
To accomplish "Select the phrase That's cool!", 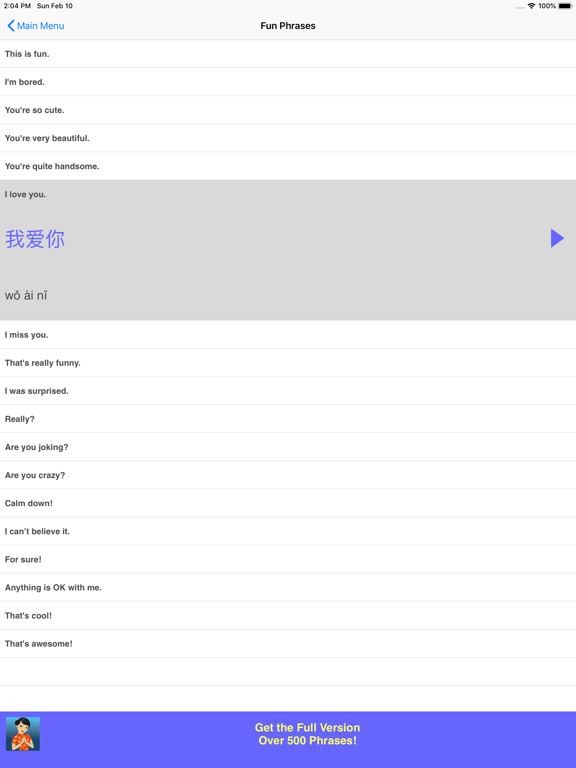I will pos(288,616).
